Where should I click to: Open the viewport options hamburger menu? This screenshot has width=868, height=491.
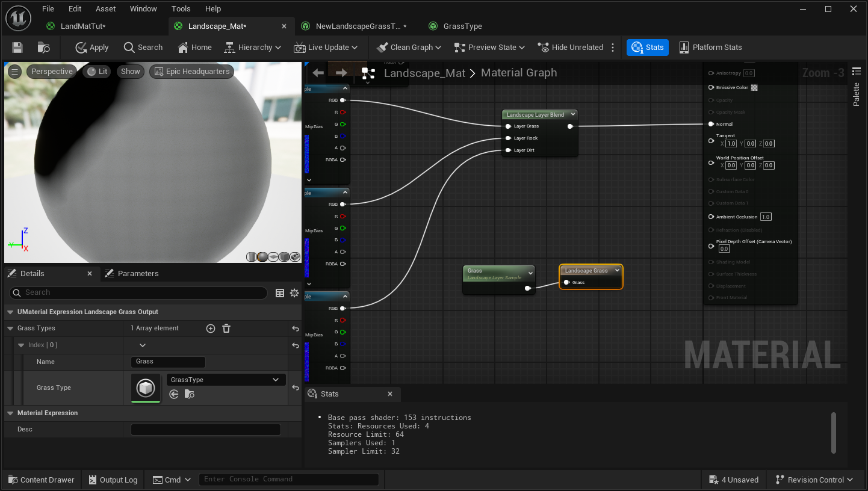point(15,72)
